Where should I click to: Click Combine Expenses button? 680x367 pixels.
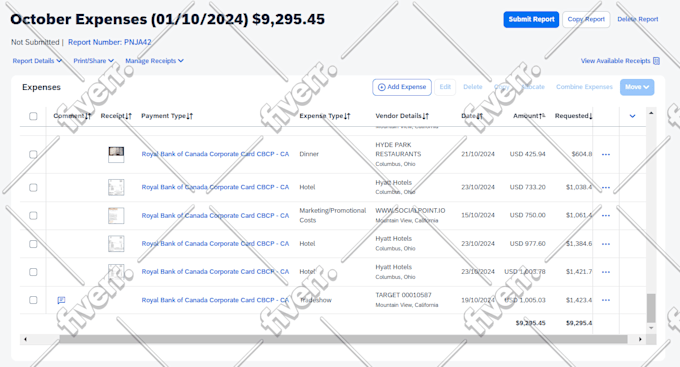(584, 87)
